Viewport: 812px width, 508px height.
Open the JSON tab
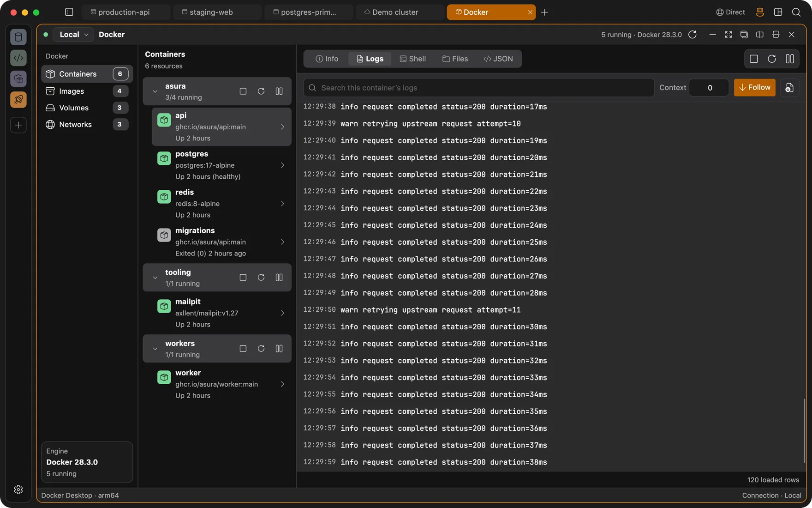[x=498, y=59]
